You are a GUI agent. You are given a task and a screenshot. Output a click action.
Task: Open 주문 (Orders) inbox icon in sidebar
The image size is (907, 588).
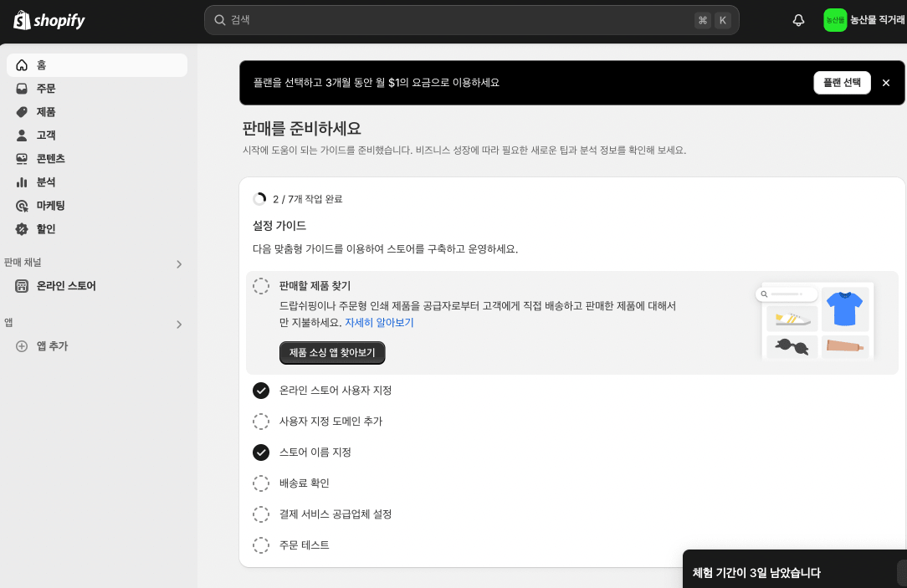coord(22,89)
